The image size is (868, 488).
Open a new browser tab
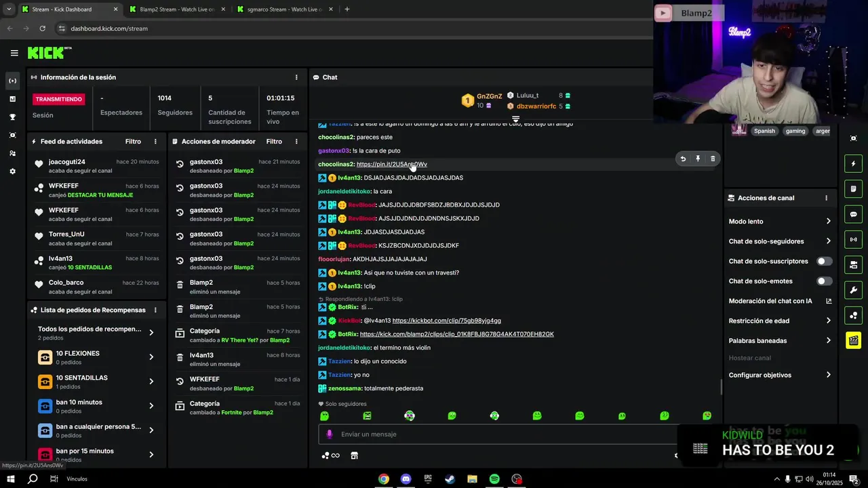coord(347,9)
